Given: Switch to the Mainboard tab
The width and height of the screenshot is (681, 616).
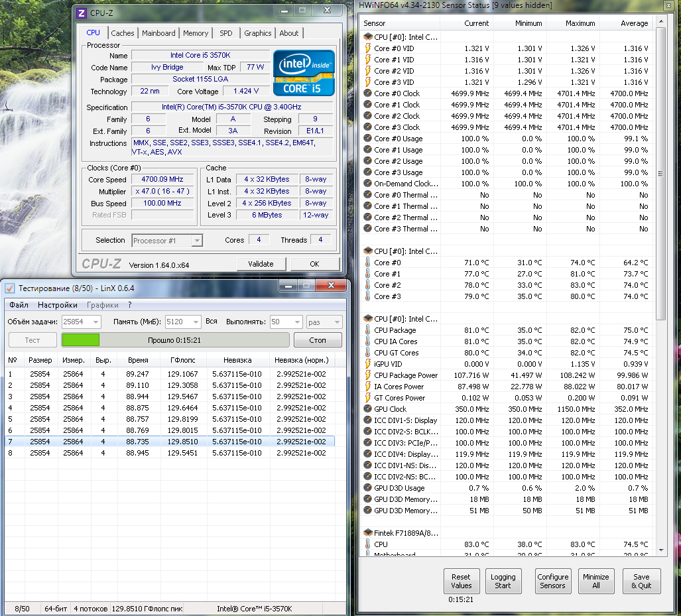Looking at the screenshot, I should [x=158, y=33].
